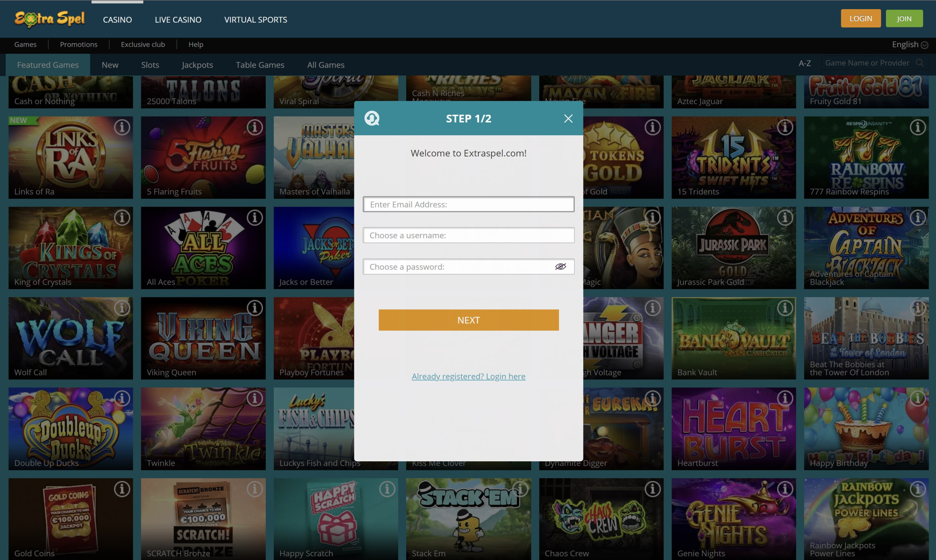Open the Help page
936x560 pixels.
click(196, 45)
